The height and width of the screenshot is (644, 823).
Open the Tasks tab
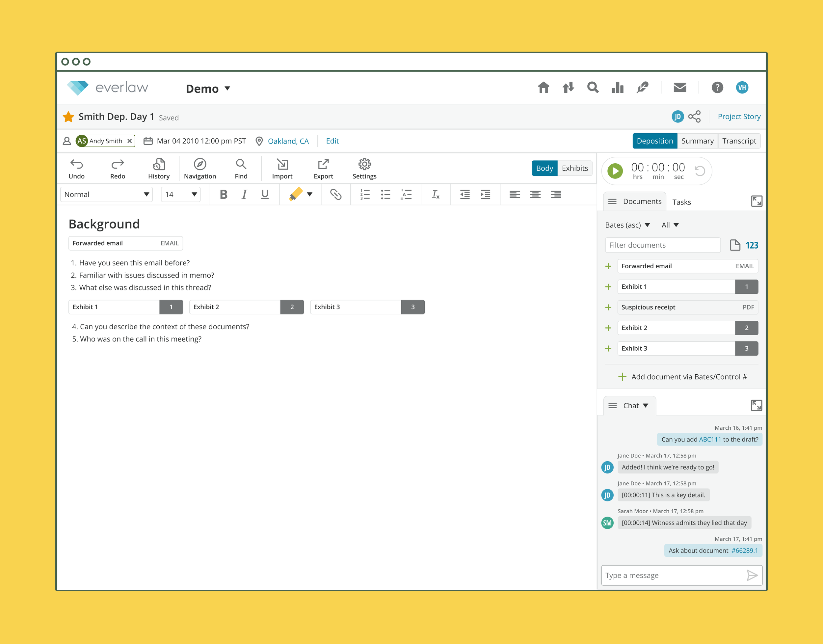(x=682, y=202)
